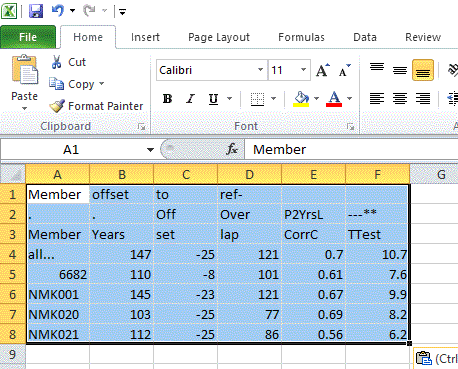This screenshot has height=369, width=458.
Task: Save the workbook with the floppy disk icon
Action: click(x=36, y=11)
